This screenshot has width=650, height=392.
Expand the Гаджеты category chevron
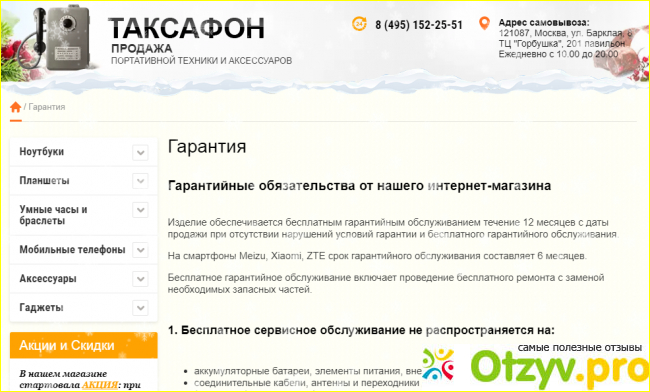[141, 308]
